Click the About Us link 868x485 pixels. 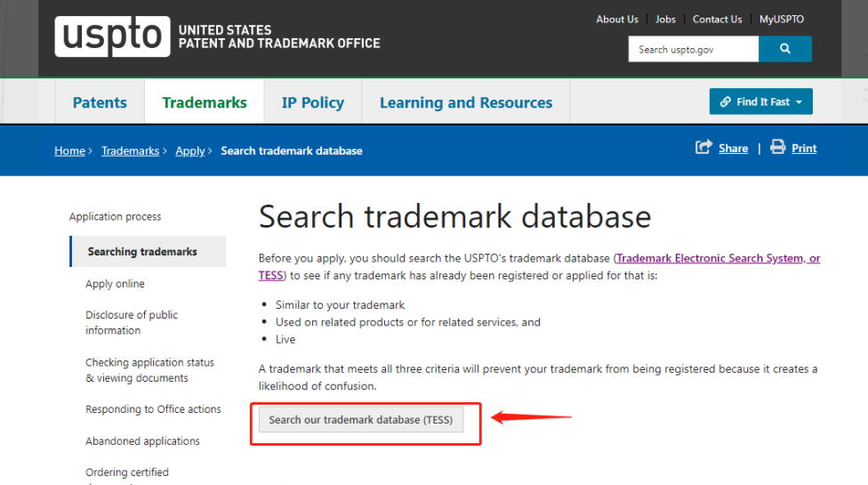pos(617,20)
